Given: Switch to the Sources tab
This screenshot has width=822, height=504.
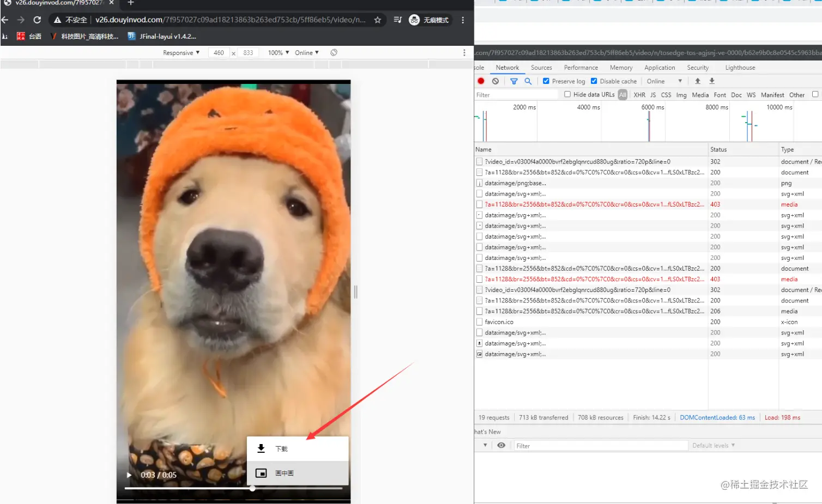Looking at the screenshot, I should (541, 68).
